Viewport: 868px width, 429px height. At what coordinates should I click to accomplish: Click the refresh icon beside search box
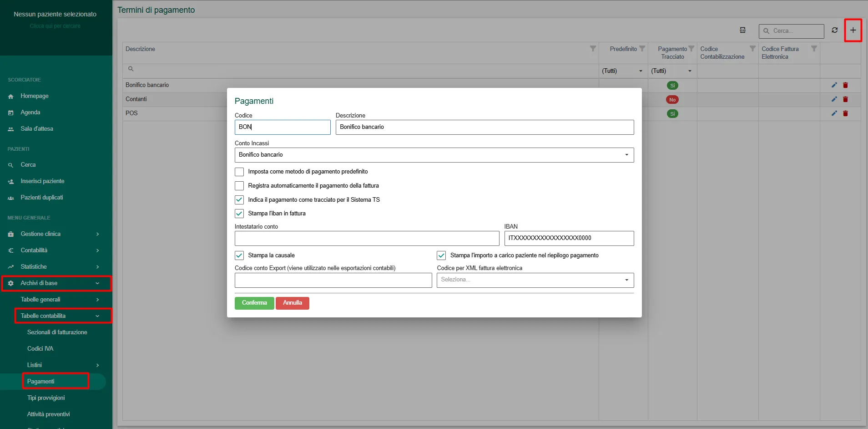834,31
